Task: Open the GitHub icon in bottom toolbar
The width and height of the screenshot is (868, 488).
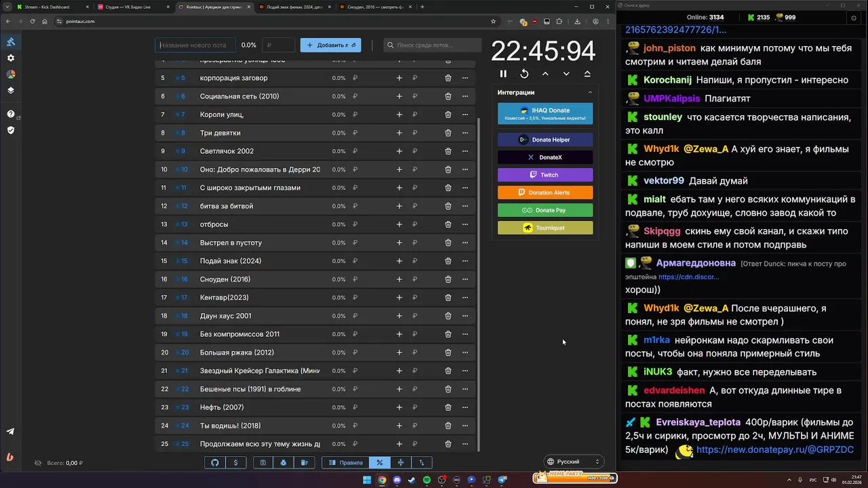Action: [x=215, y=462]
